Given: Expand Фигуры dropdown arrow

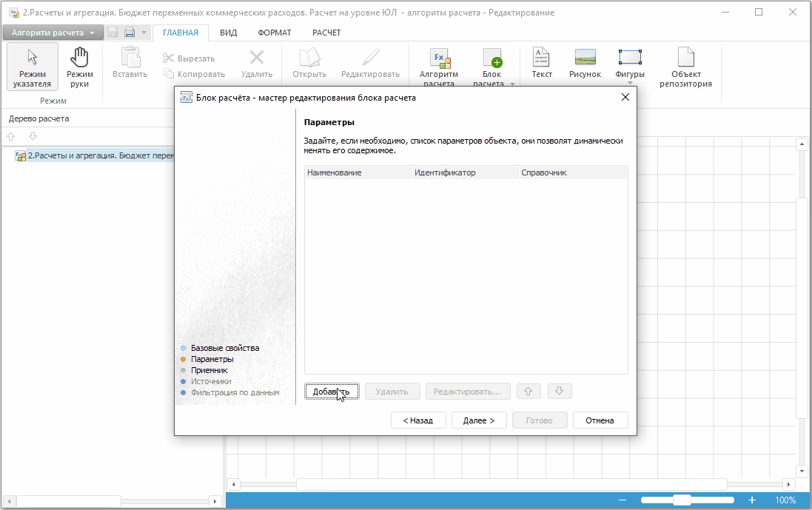Looking at the screenshot, I should [630, 83].
